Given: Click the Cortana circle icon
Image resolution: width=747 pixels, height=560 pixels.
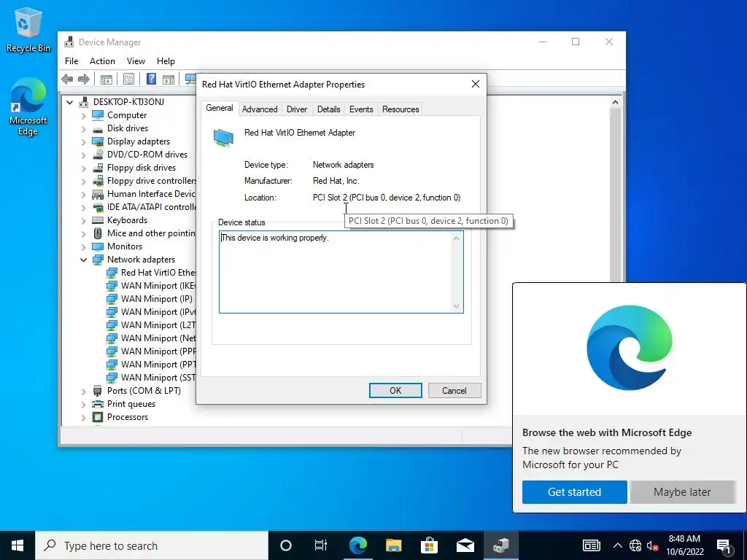Looking at the screenshot, I should (x=285, y=545).
